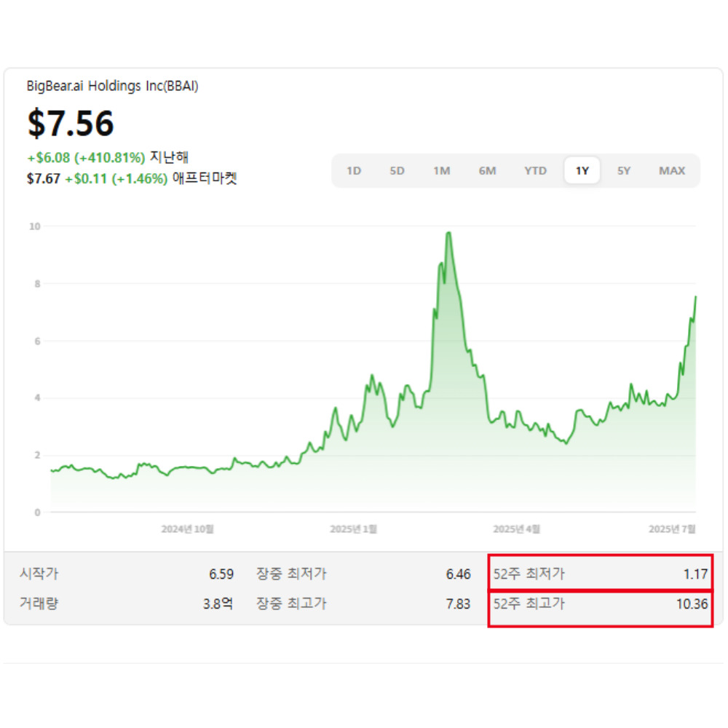The image size is (728, 728).
Task: Click the BigBear.ai Holdings Inc(BBAI) title
Action: click(x=112, y=86)
